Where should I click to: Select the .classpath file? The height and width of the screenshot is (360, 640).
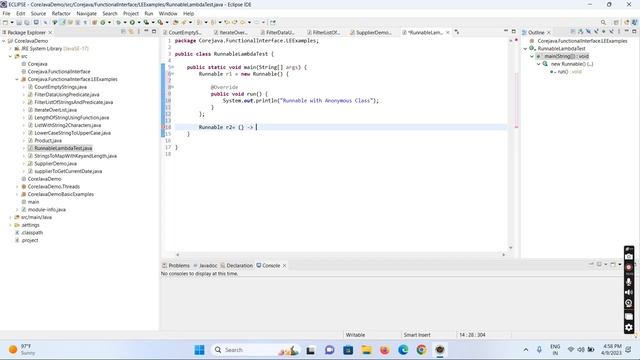click(x=32, y=233)
